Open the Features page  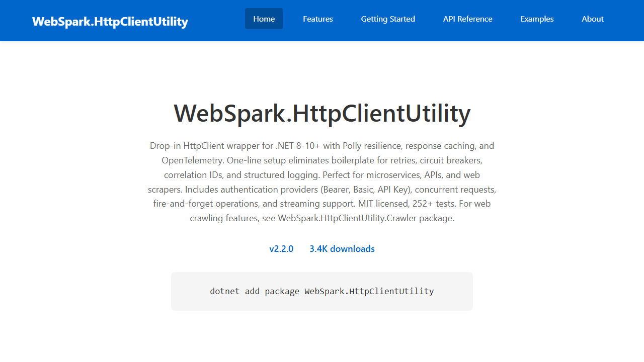point(317,19)
